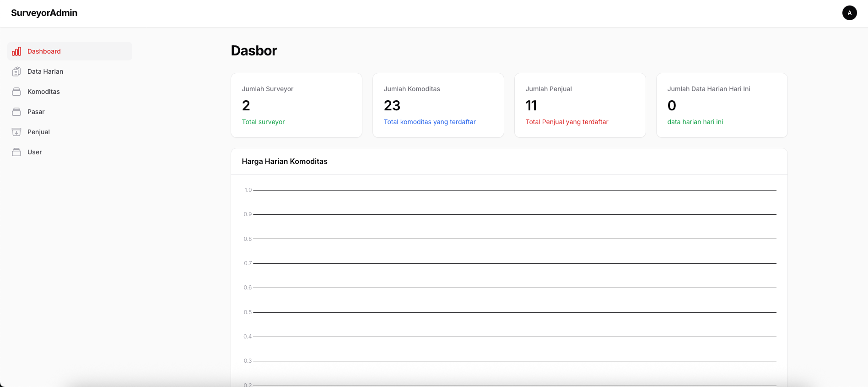Click the Jumlah Komoditas card
The width and height of the screenshot is (868, 387).
(438, 105)
